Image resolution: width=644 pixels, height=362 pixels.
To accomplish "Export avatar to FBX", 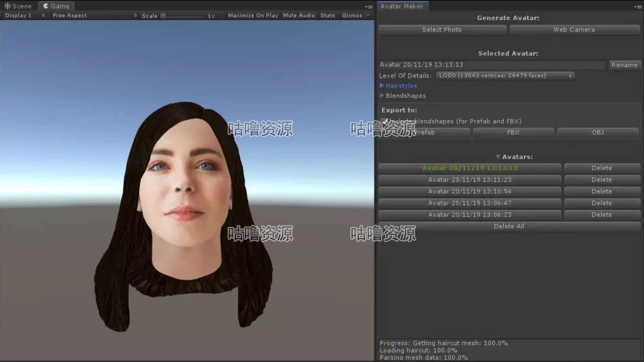I will (x=513, y=132).
